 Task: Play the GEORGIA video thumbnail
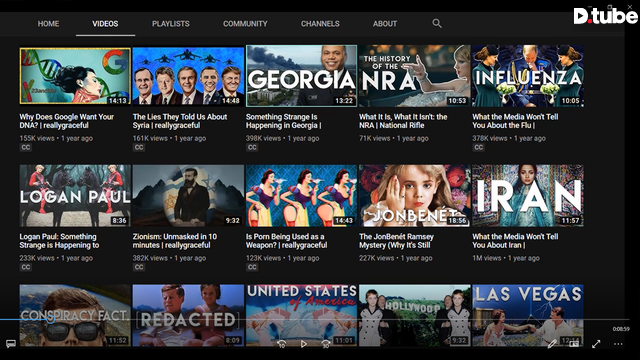click(x=301, y=76)
